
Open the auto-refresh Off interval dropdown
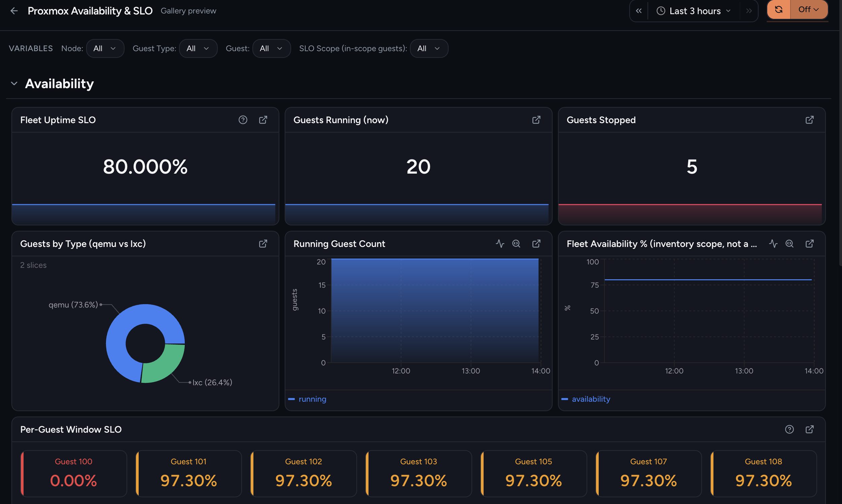pos(809,9)
